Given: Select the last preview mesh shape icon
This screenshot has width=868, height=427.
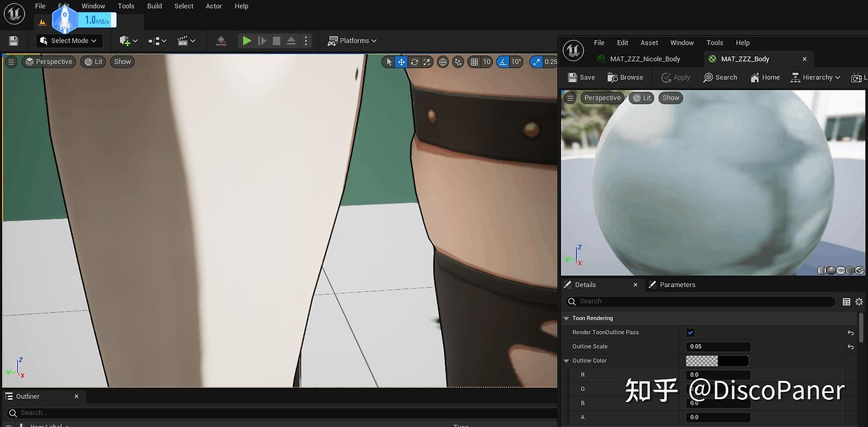Looking at the screenshot, I should 860,270.
